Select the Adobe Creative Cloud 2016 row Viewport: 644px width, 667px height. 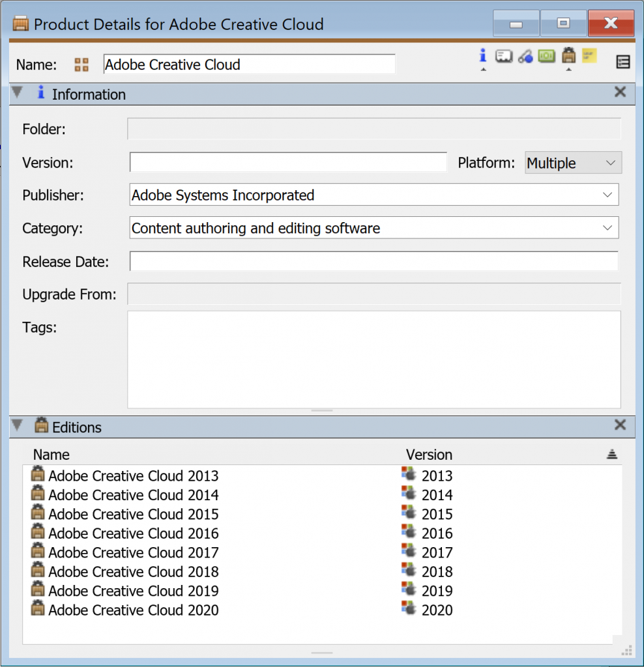click(x=322, y=533)
